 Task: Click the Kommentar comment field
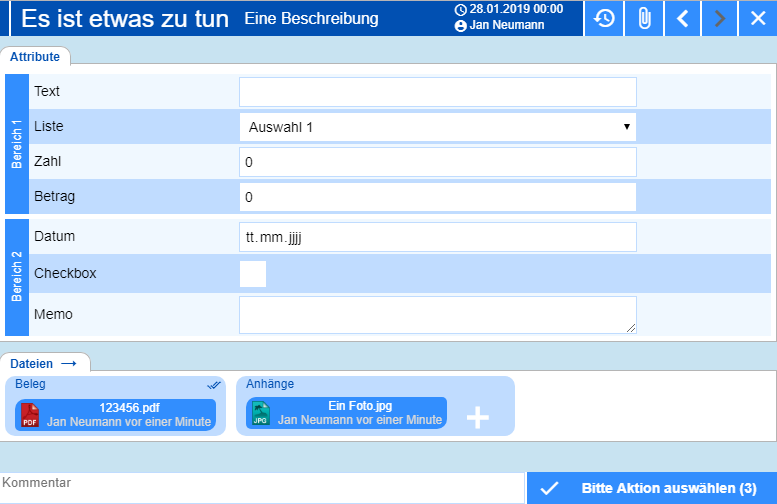point(262,488)
